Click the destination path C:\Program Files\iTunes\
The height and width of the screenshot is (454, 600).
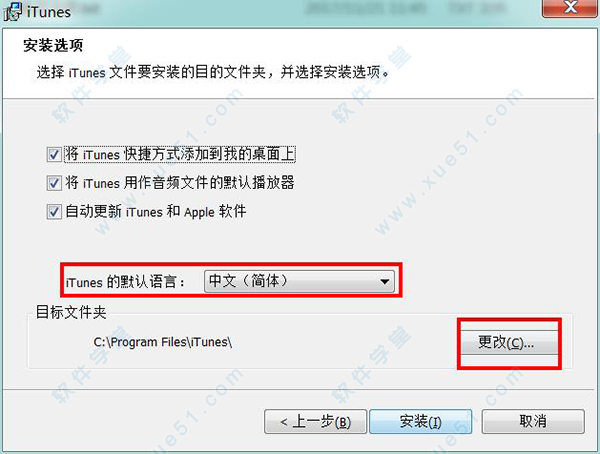click(163, 342)
